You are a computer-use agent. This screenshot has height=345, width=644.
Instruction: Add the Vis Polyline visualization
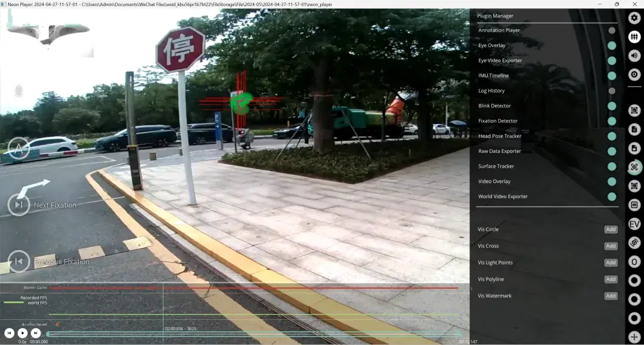(611, 279)
